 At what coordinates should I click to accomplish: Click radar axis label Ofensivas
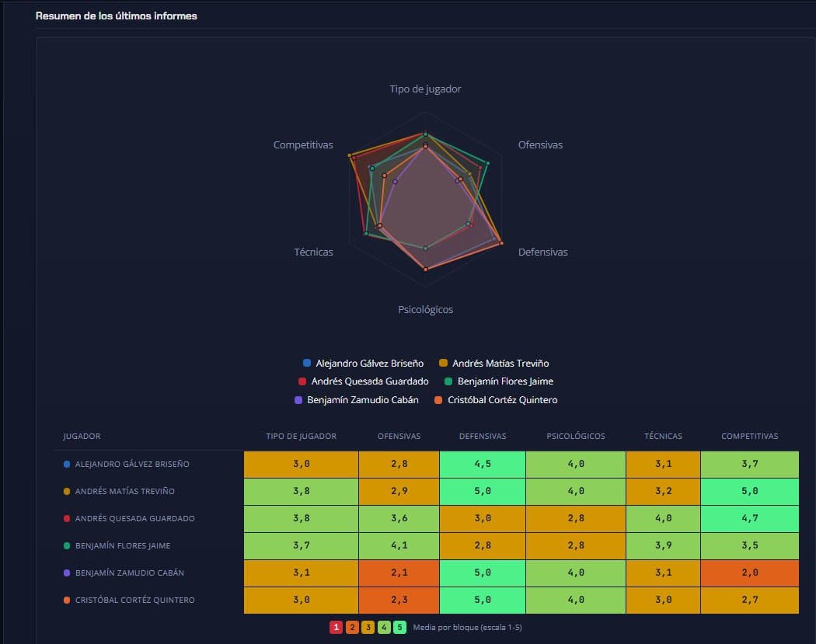(540, 145)
